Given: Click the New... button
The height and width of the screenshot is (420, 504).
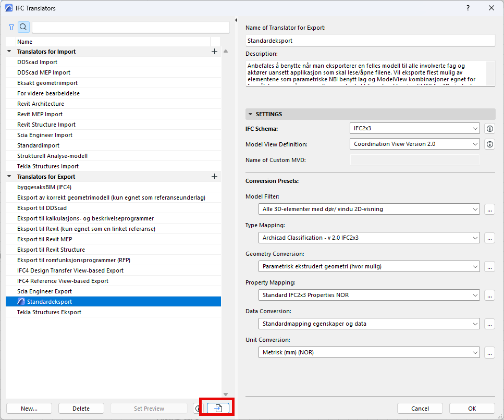Looking at the screenshot, I should click(29, 409).
